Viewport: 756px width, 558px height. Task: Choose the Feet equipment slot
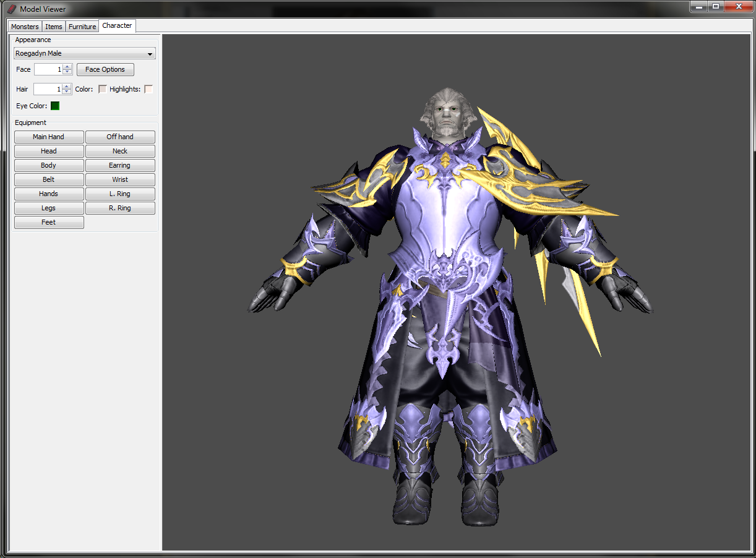(49, 222)
